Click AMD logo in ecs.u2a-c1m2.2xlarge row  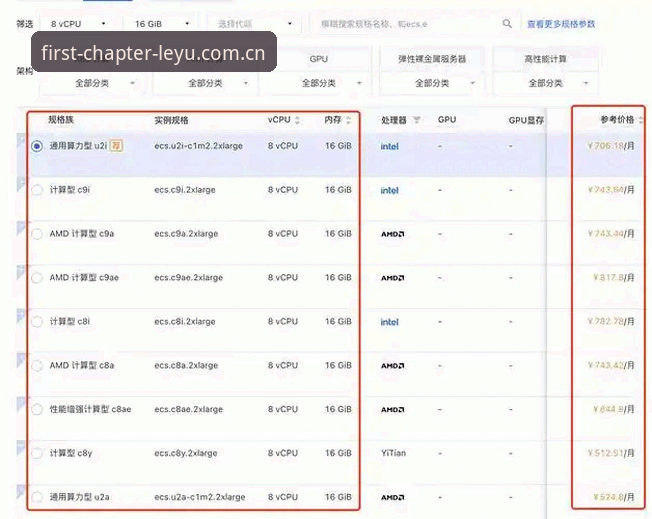393,497
